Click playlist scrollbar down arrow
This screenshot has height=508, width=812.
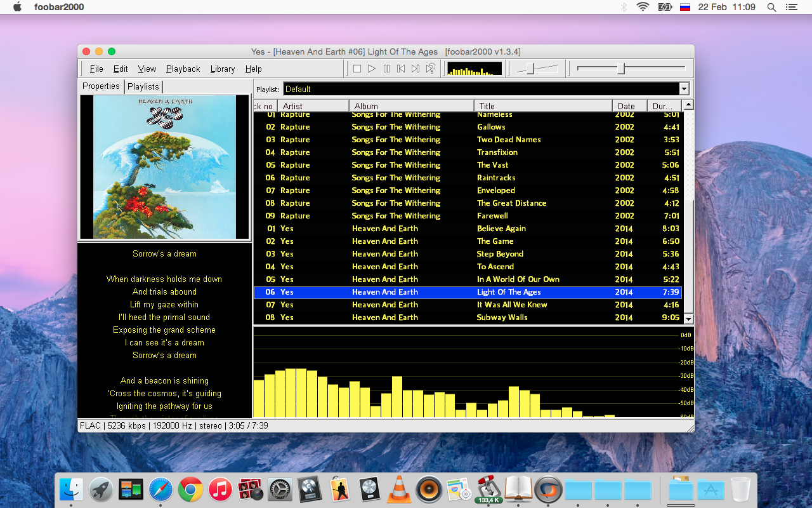pyautogui.click(x=688, y=319)
